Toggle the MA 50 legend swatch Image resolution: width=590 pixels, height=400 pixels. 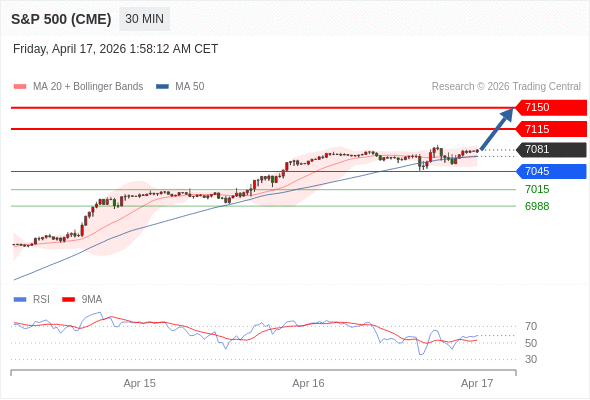coord(163,87)
